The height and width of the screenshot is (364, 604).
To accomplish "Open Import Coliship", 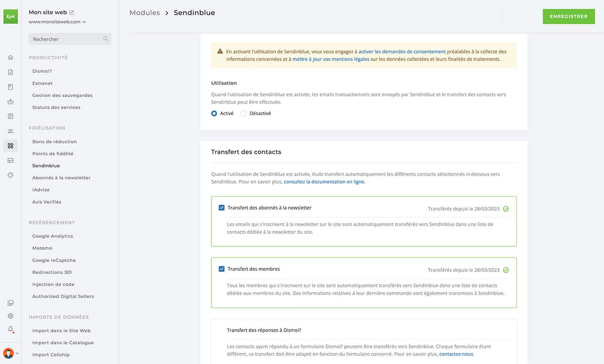I will click(x=51, y=355).
